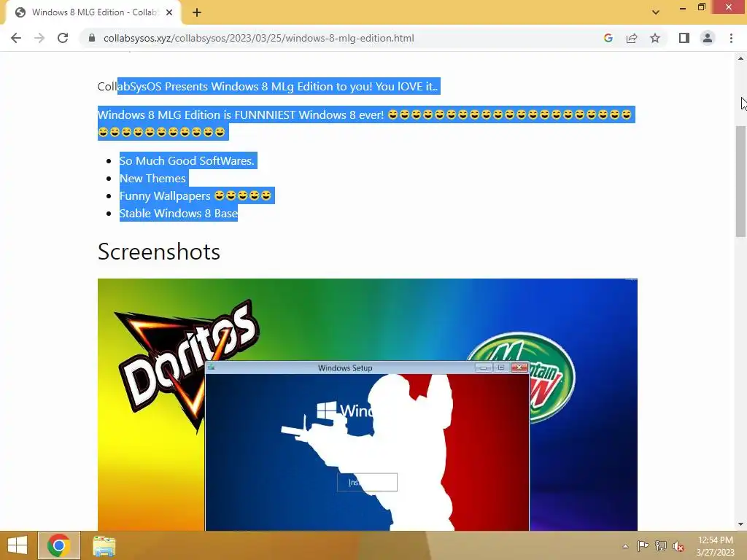Restore down the Chrome window

pos(701,7)
